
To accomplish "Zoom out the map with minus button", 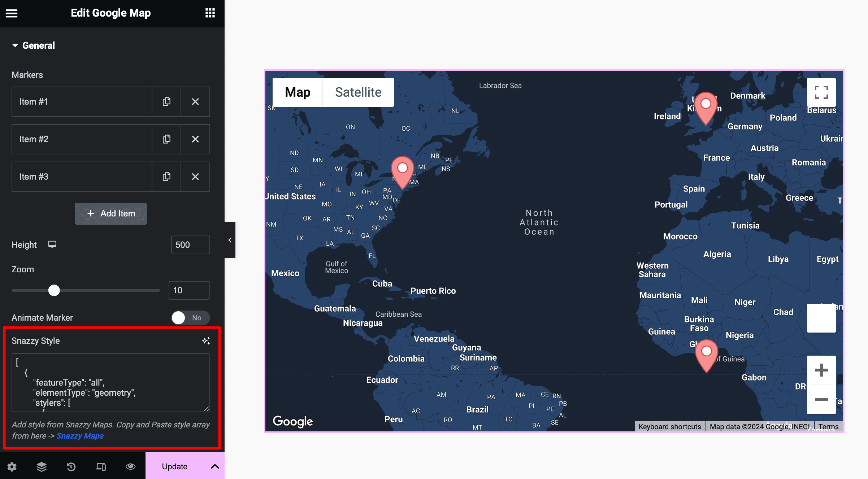I will click(821, 400).
